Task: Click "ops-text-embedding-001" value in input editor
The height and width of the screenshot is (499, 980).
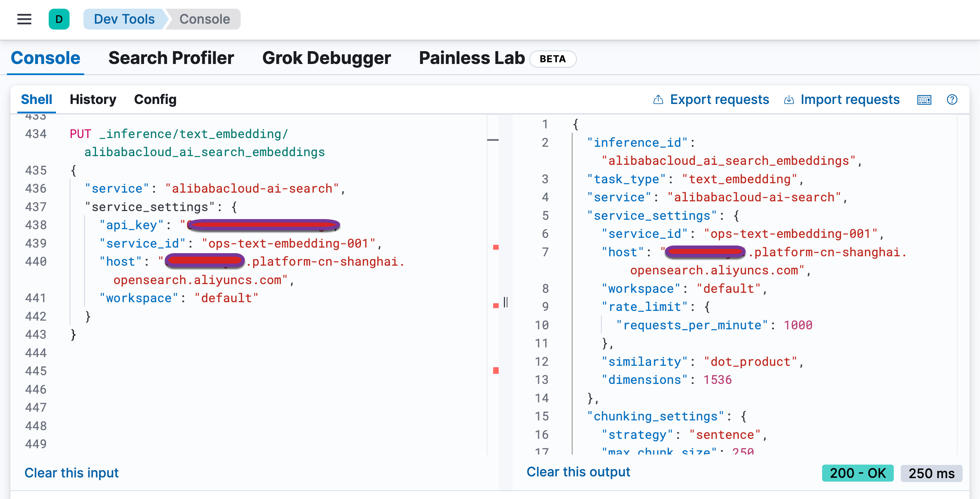Action: point(289,243)
